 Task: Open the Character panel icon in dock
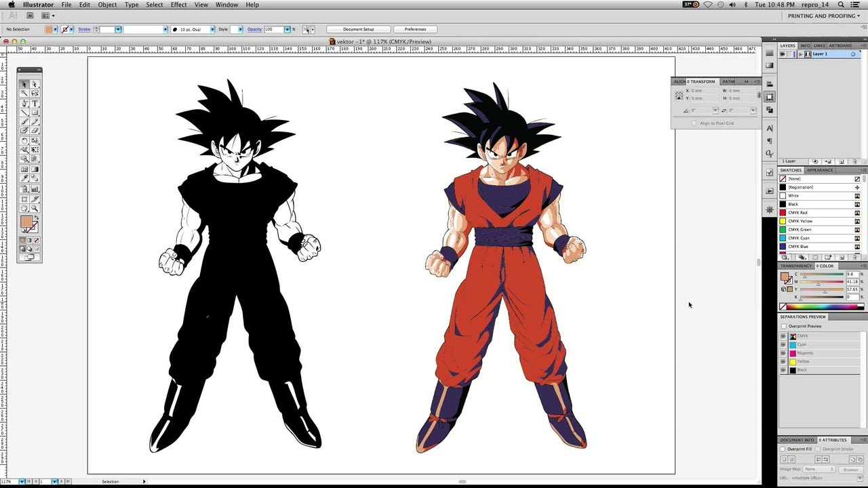770,128
